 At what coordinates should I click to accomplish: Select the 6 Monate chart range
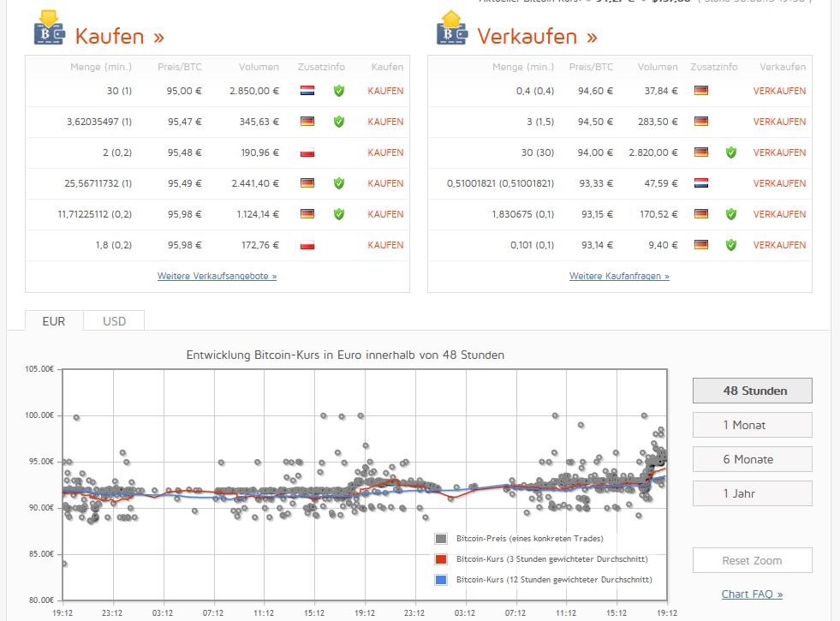[x=752, y=459]
